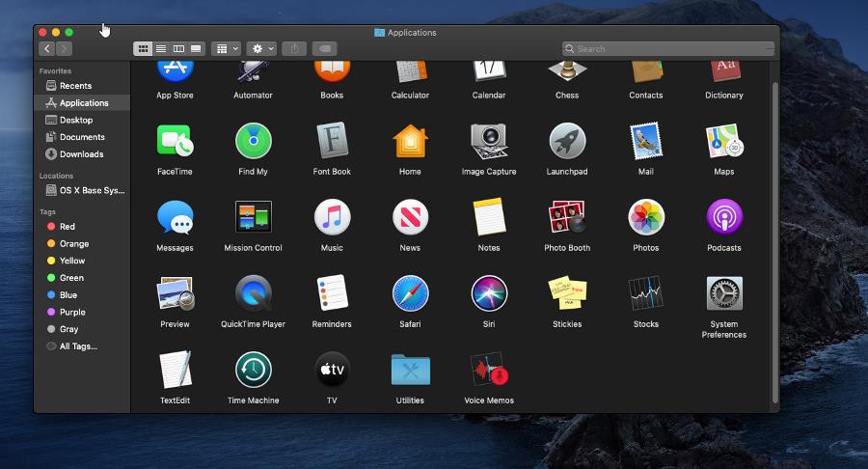
Task: Select the Image Capture icon
Action: 489,141
